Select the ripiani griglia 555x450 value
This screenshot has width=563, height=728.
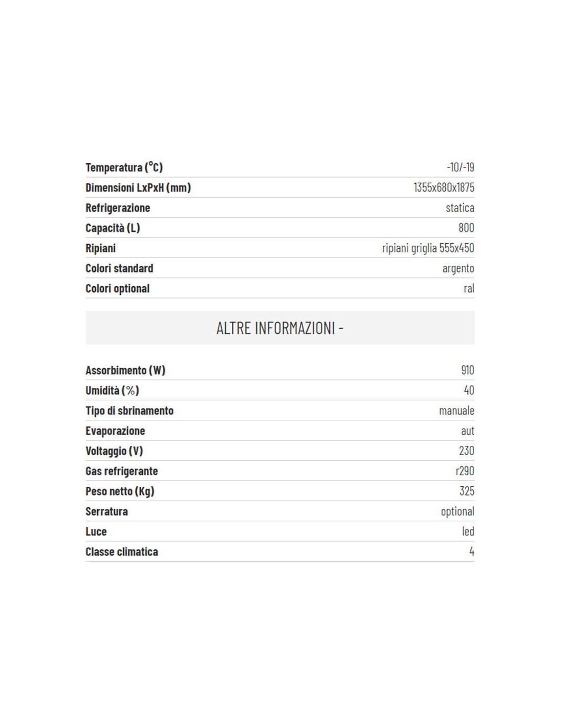[428, 248]
